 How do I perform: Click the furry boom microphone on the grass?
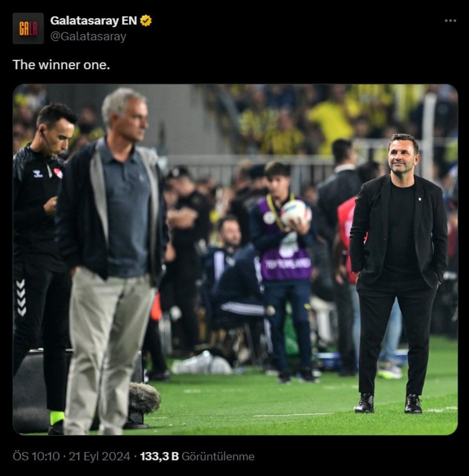pyautogui.click(x=144, y=398)
